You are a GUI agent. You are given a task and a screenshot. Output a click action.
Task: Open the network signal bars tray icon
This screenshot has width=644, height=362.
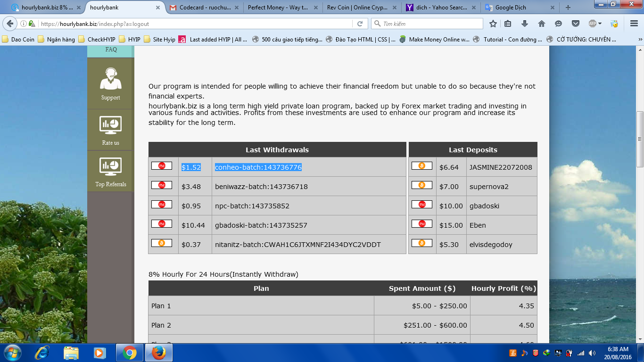coord(581,353)
